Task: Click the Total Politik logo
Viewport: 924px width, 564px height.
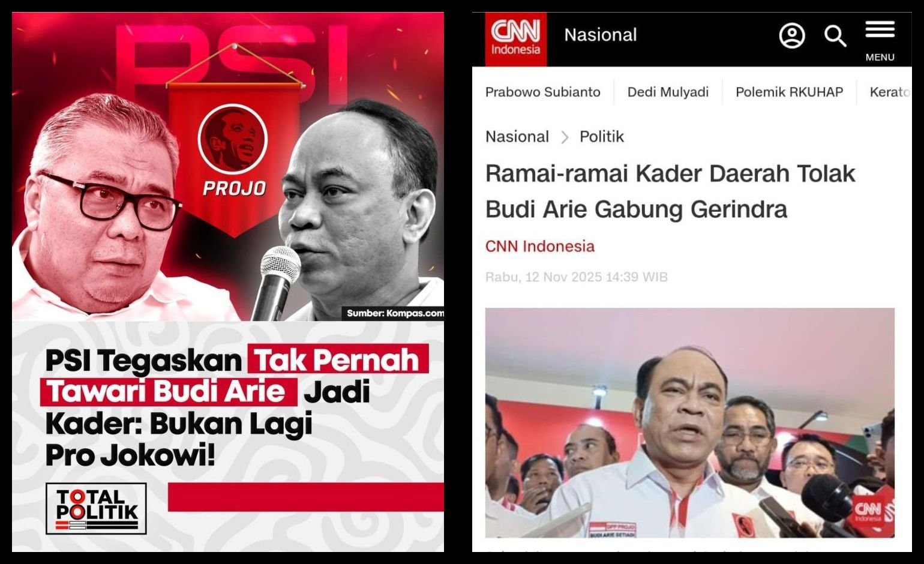Action: coord(96,509)
